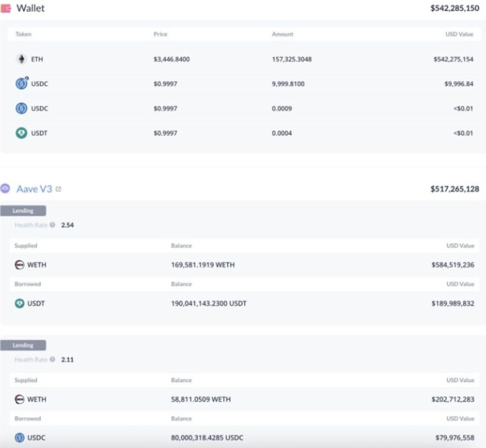Click the ETH token name
The image size is (486, 448).
[37, 59]
